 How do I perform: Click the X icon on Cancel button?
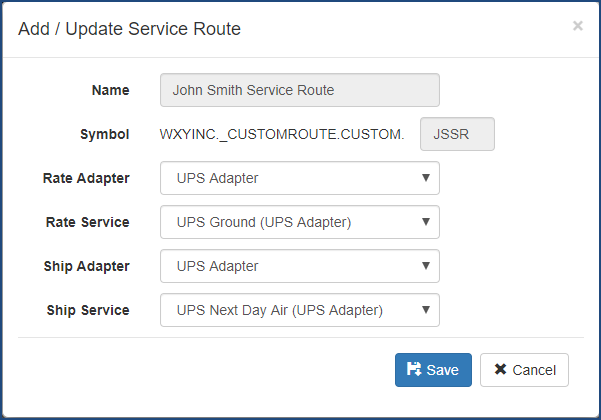pos(500,370)
